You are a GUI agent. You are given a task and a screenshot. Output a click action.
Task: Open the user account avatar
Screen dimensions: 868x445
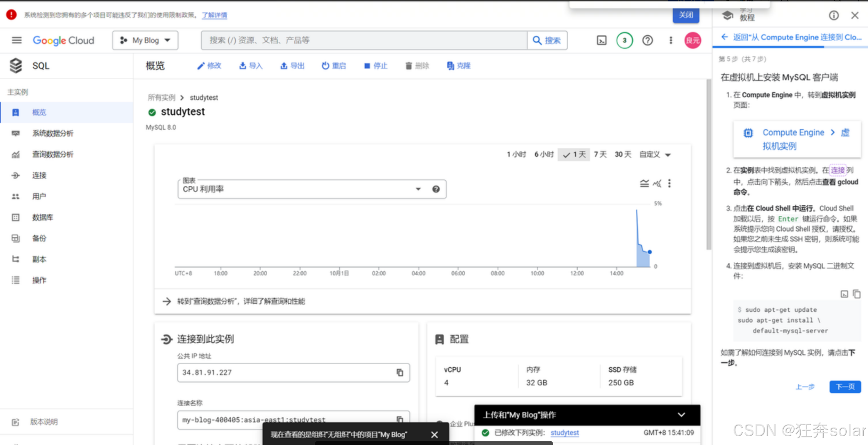click(692, 40)
